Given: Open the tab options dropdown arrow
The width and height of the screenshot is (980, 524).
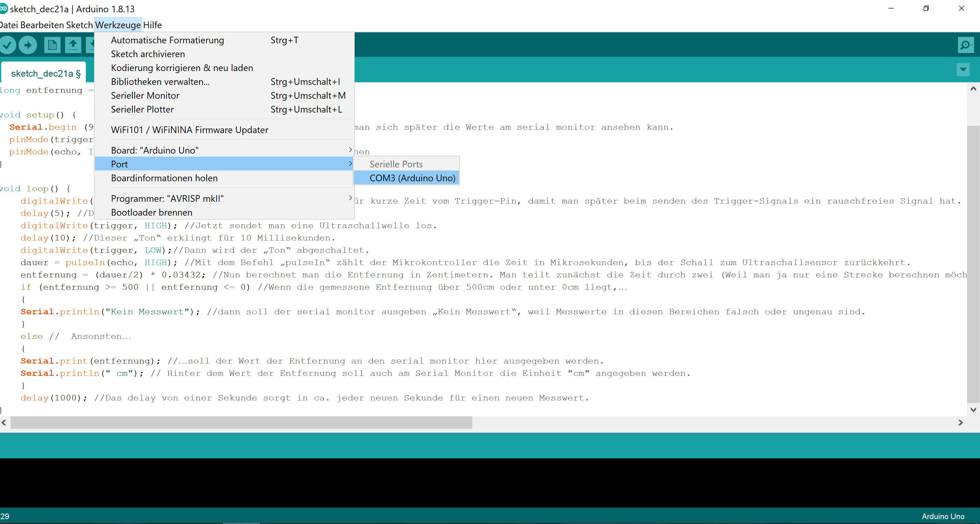Looking at the screenshot, I should pyautogui.click(x=963, y=70).
